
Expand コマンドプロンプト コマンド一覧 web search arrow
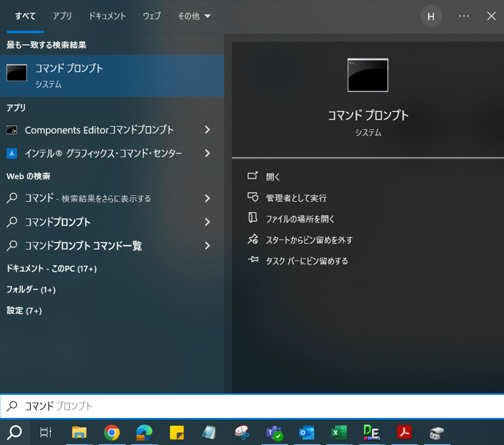(208, 246)
